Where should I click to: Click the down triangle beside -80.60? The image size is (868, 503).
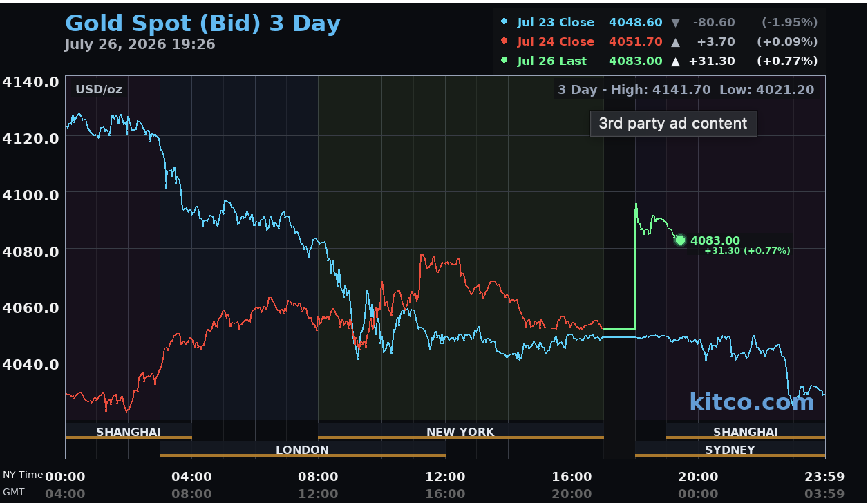pyautogui.click(x=675, y=22)
